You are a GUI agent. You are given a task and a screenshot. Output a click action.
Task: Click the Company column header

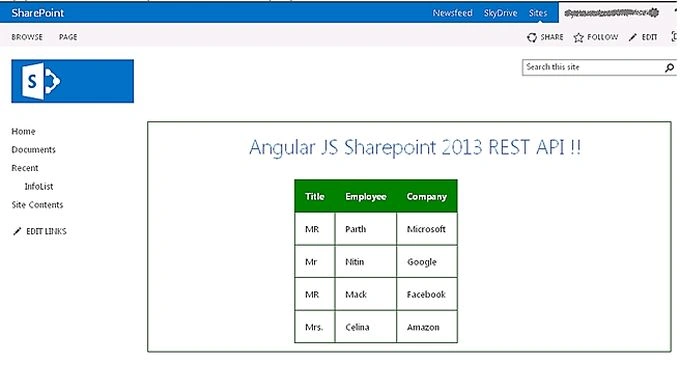click(427, 196)
